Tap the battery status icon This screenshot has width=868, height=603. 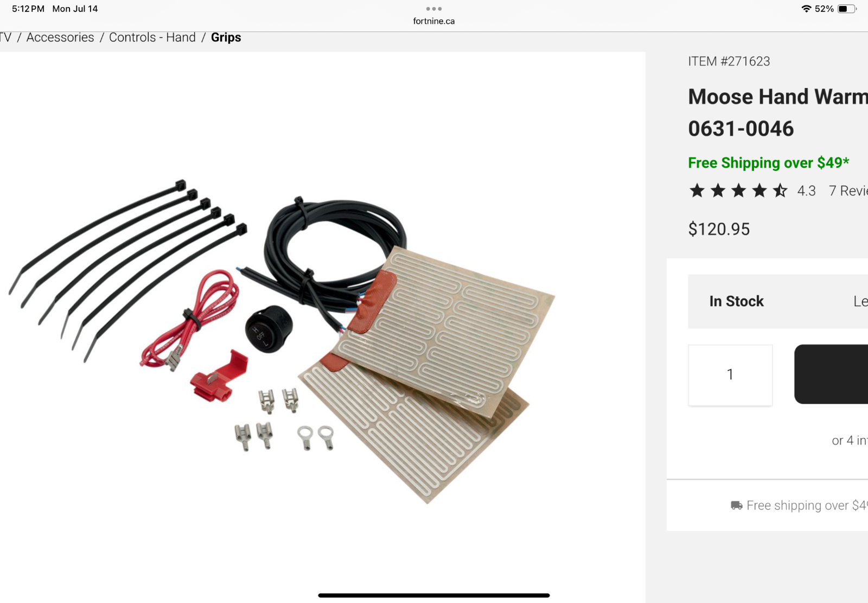pos(847,9)
